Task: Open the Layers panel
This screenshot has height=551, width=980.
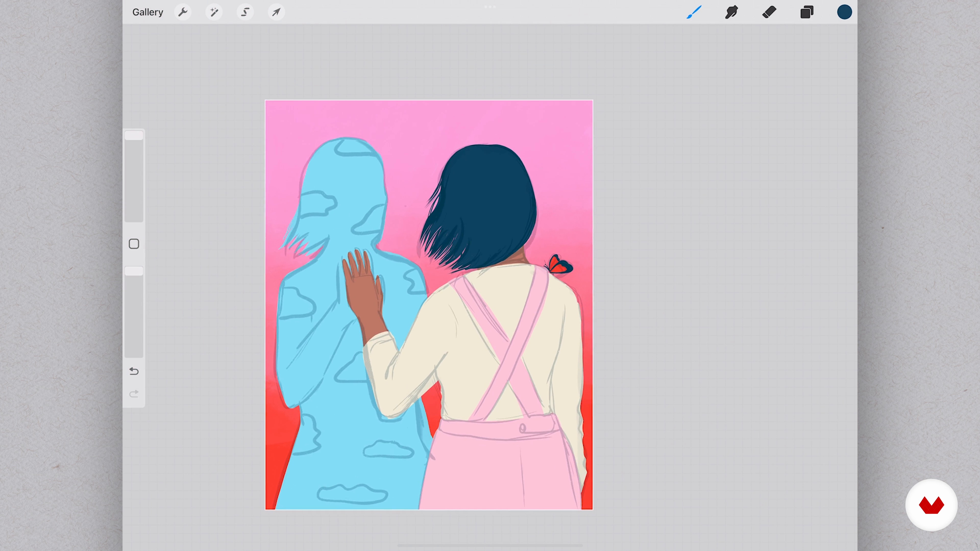Action: (806, 12)
